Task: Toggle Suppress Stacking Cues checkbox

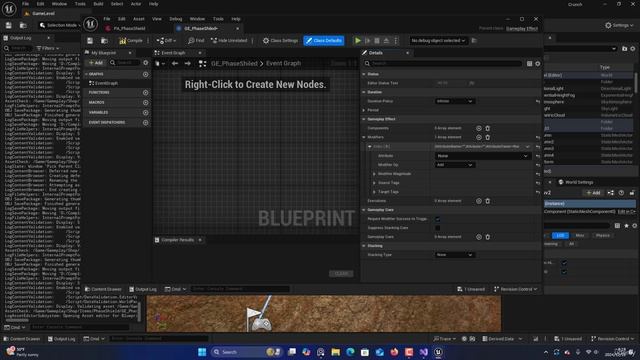Action: (x=438, y=228)
